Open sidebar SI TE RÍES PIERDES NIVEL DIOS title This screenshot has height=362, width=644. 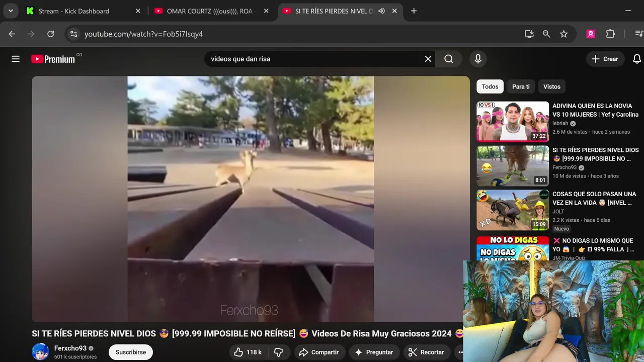[596, 154]
